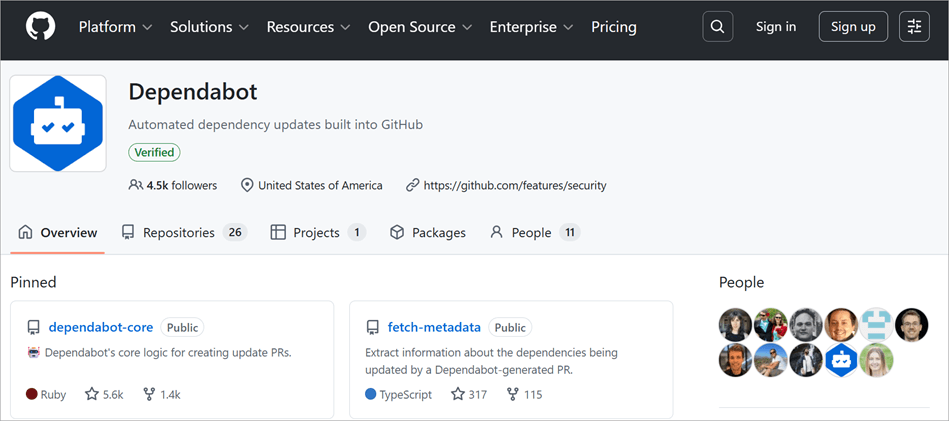
Task: Expand the Resources menu
Action: pyautogui.click(x=308, y=27)
